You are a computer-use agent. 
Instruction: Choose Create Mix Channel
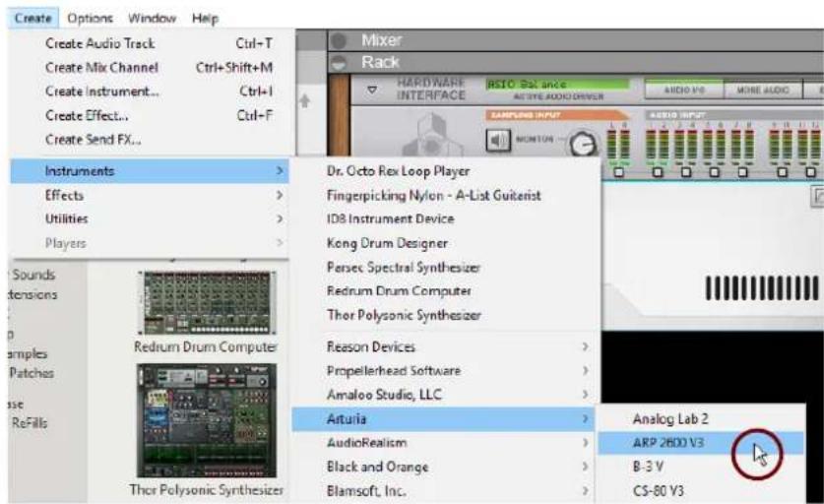tap(150, 67)
